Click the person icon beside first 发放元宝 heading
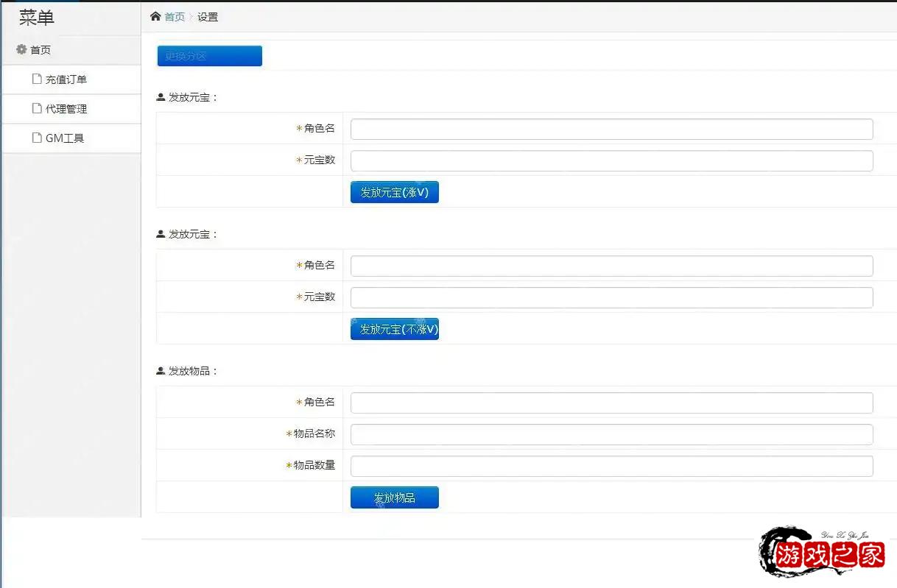Viewport: 897px width, 588px height. 159,96
